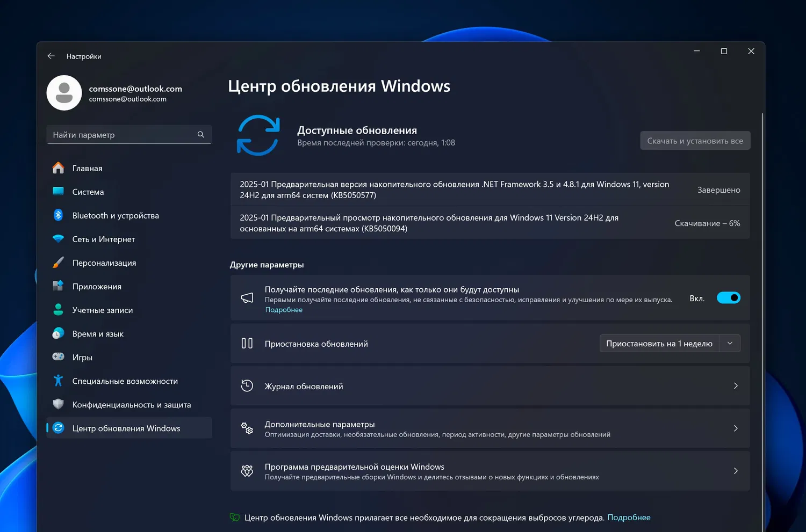Click the Специальные возможности accessibility icon

58,381
